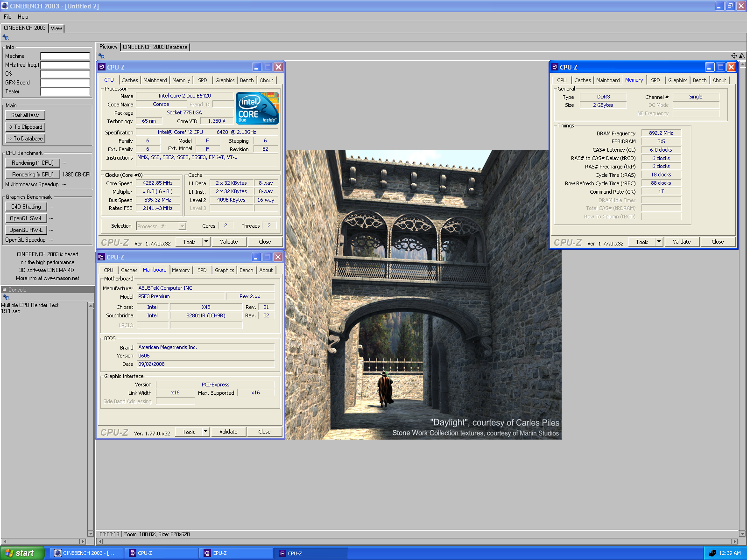
Task: Run the Rendering (1 CPU) benchmark
Action: [33, 163]
